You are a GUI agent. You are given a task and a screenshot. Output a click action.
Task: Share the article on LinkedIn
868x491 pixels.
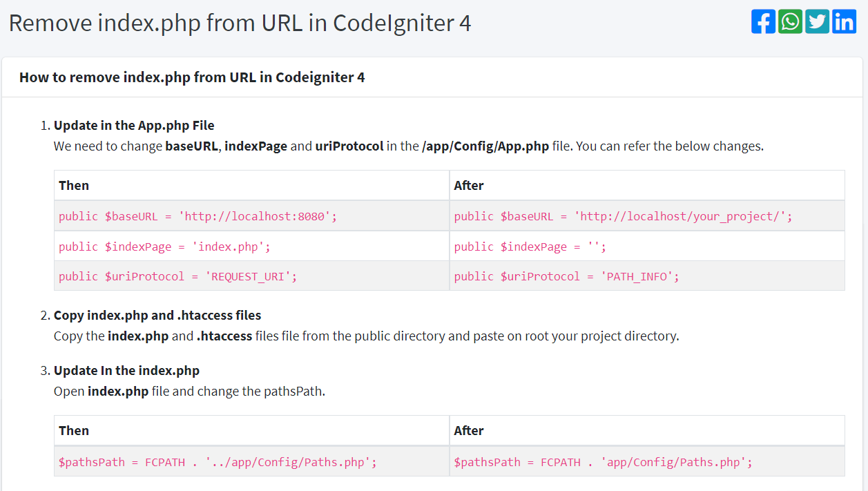[x=844, y=21]
